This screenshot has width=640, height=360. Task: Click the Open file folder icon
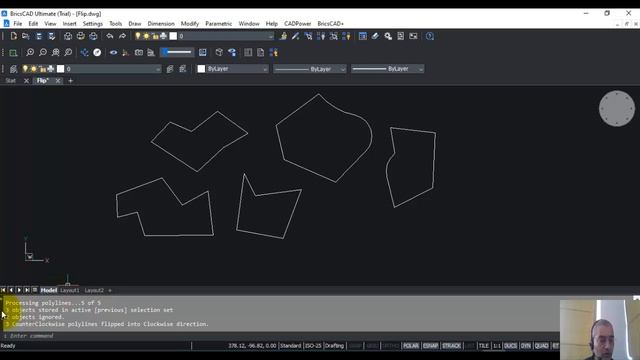(26, 36)
